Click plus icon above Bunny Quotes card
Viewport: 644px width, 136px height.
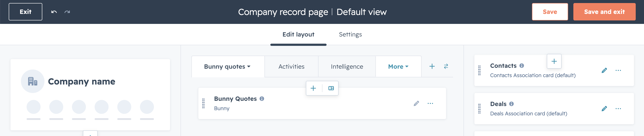click(x=313, y=88)
